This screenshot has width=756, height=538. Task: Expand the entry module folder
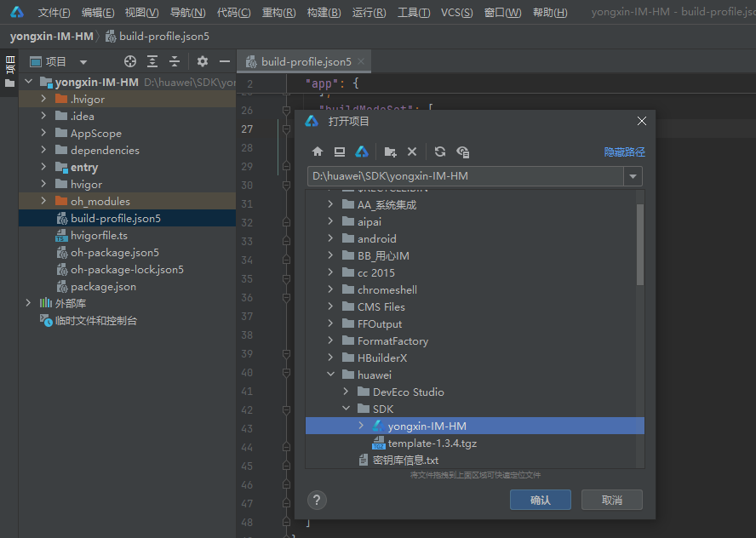pos(44,167)
